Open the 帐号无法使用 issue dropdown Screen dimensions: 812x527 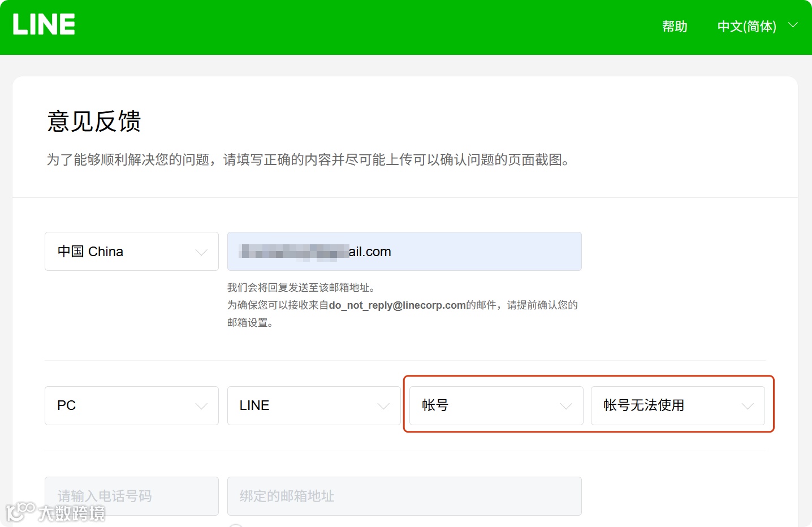[x=678, y=405]
